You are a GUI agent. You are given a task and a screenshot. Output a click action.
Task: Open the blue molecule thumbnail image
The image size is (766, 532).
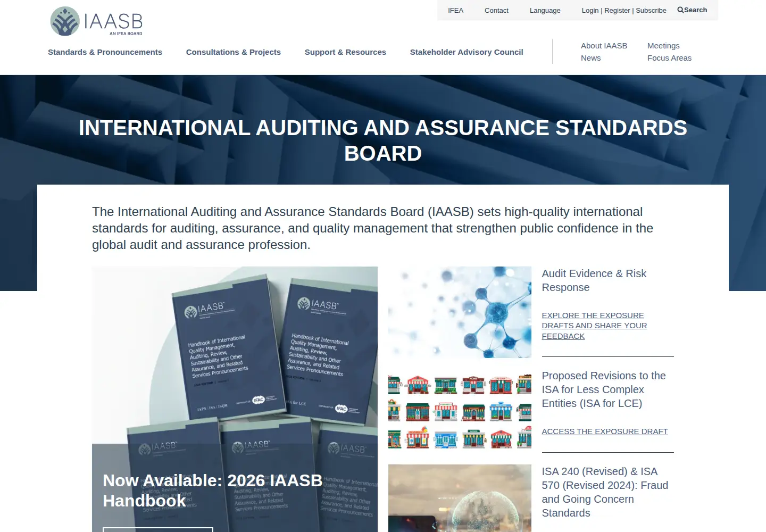(x=460, y=312)
